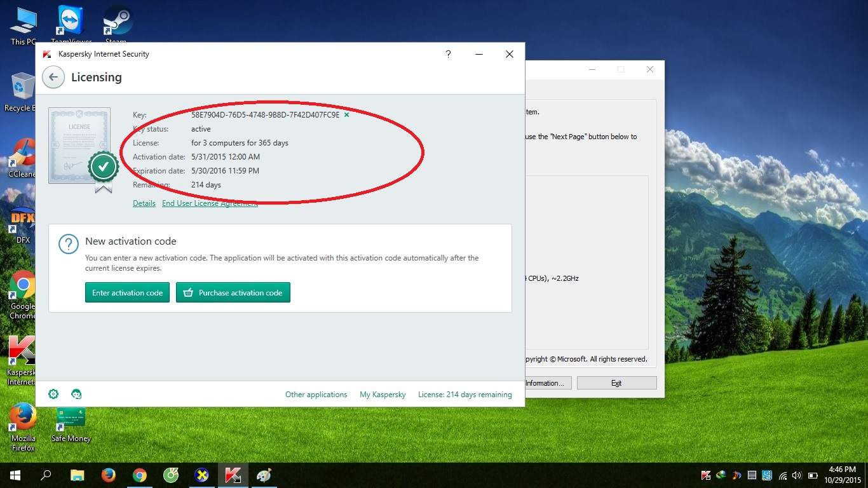Open the This PC desktop icon
The image size is (868, 488).
(x=24, y=25)
